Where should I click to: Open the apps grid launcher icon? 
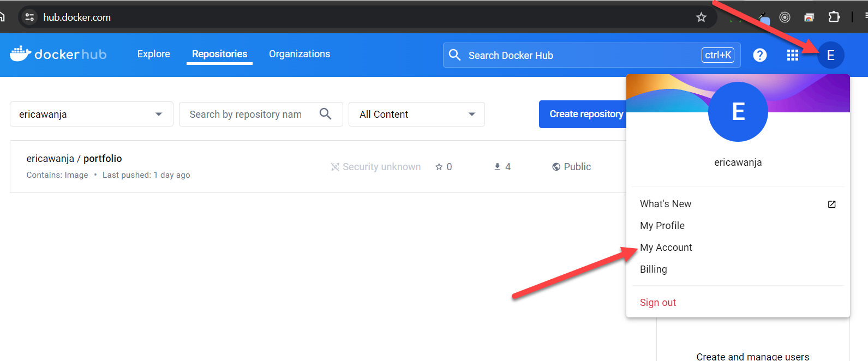793,55
